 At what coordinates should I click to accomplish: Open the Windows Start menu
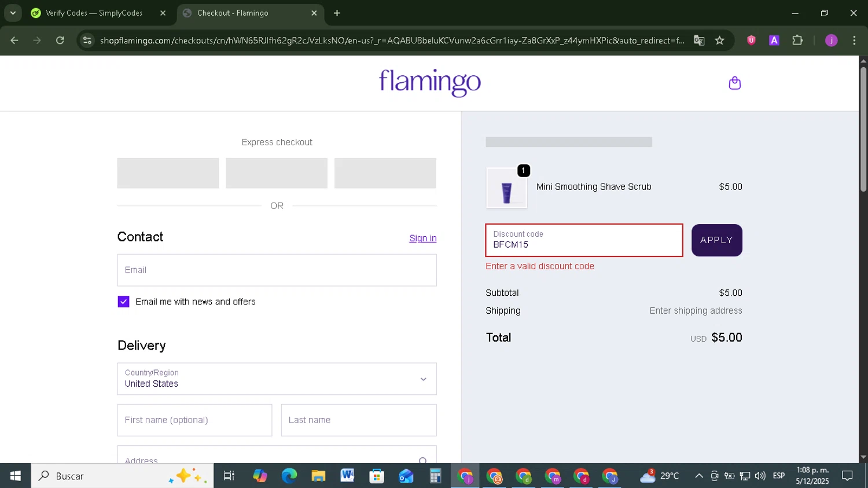15,476
